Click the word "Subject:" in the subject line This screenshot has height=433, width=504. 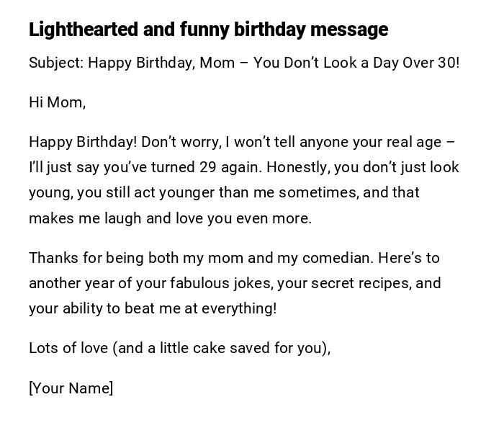pyautogui.click(x=56, y=63)
